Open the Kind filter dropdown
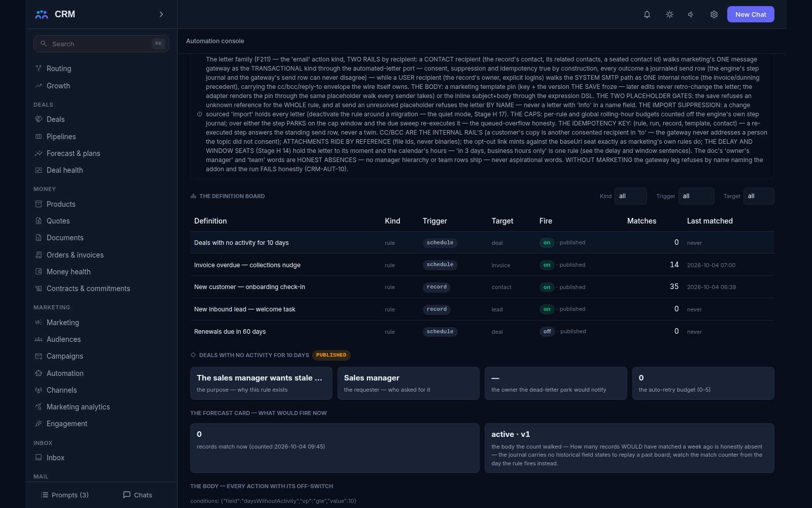Screen dimensions: 812x508 tap(631, 196)
